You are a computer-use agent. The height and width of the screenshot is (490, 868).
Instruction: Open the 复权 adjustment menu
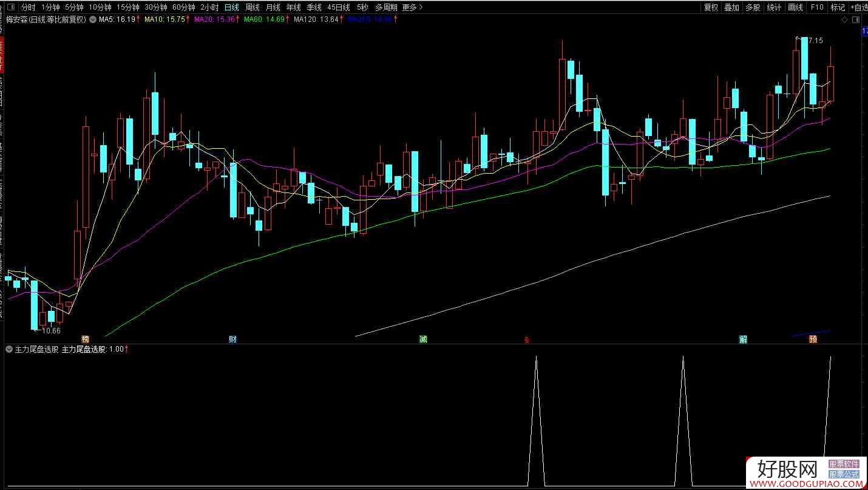click(x=711, y=7)
